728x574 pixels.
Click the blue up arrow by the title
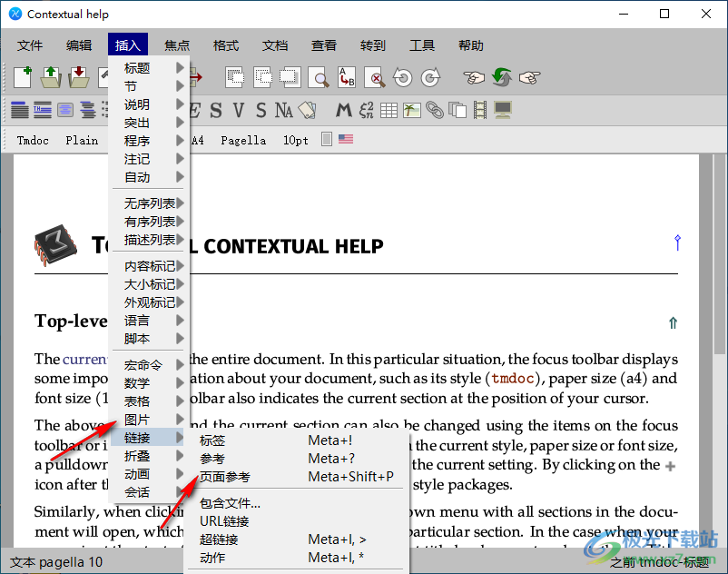[x=677, y=242]
